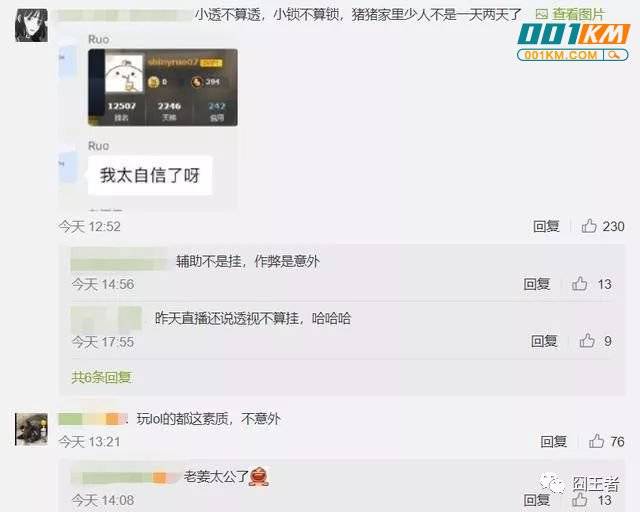Like the comment with 76 likes

(x=596, y=441)
